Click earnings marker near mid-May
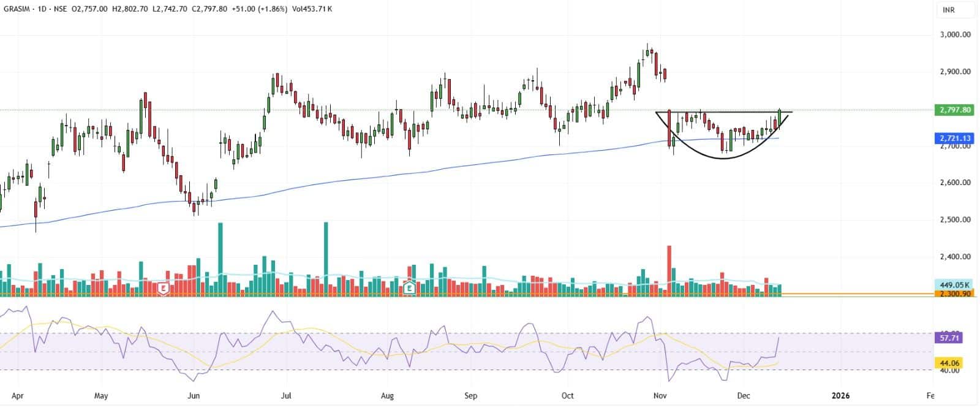 click(x=163, y=288)
